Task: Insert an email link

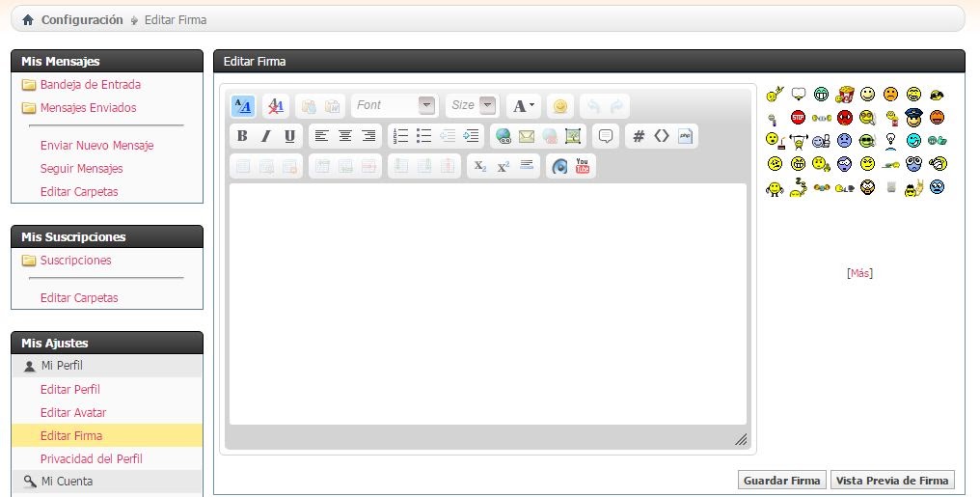Action: (x=527, y=136)
